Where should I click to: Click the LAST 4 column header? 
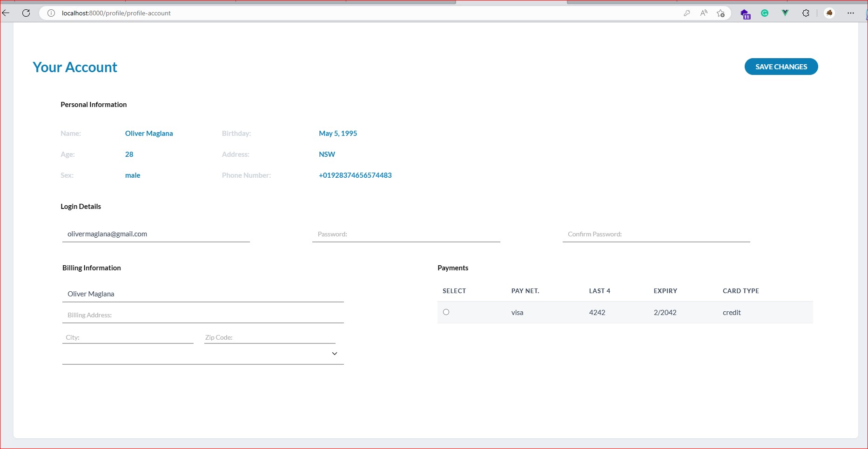pyautogui.click(x=599, y=291)
